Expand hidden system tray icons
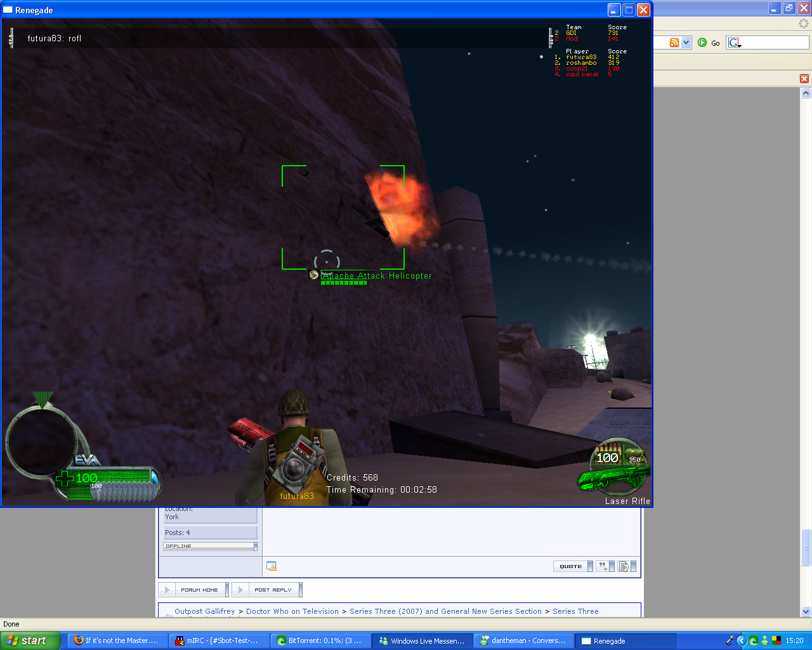This screenshot has height=650, width=812. 741,640
